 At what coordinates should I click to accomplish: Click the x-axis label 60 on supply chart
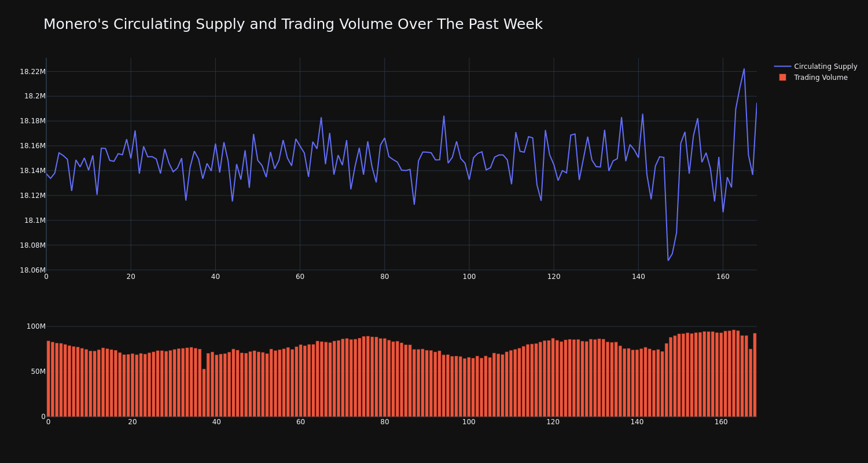click(x=300, y=277)
